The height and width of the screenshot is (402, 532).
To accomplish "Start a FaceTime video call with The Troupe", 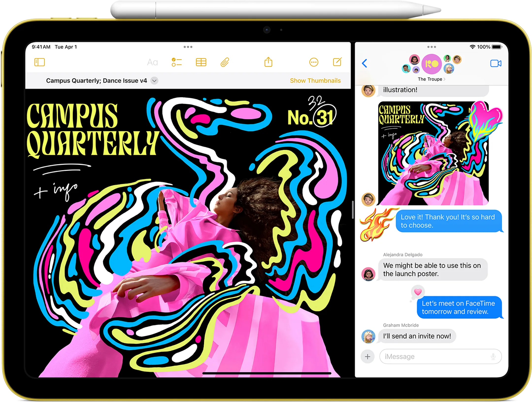I will pos(497,63).
